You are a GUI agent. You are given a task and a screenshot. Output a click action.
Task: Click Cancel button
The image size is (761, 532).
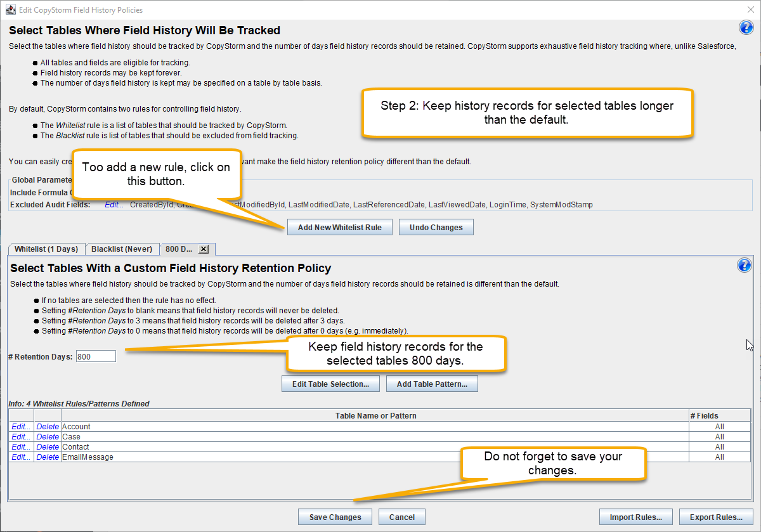[402, 517]
